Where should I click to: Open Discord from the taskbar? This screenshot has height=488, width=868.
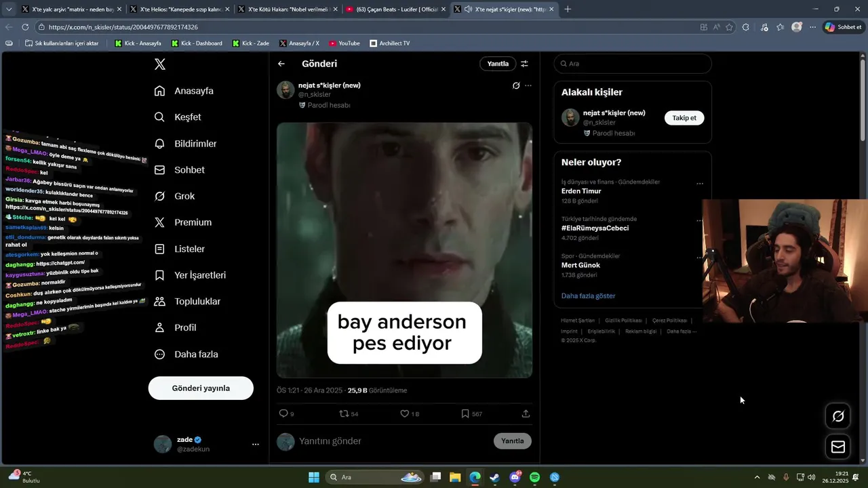[515, 477]
